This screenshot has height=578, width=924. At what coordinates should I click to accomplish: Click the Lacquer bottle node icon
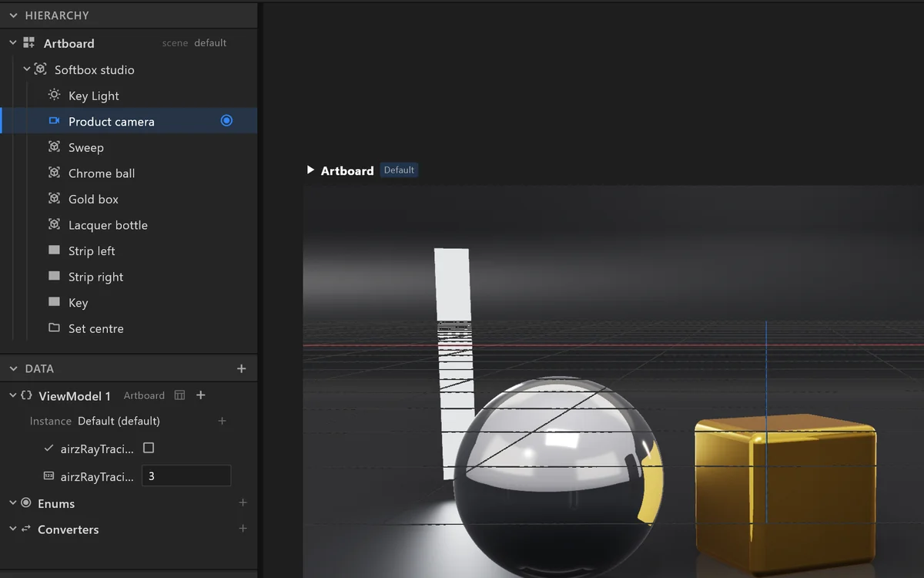pyautogui.click(x=54, y=224)
